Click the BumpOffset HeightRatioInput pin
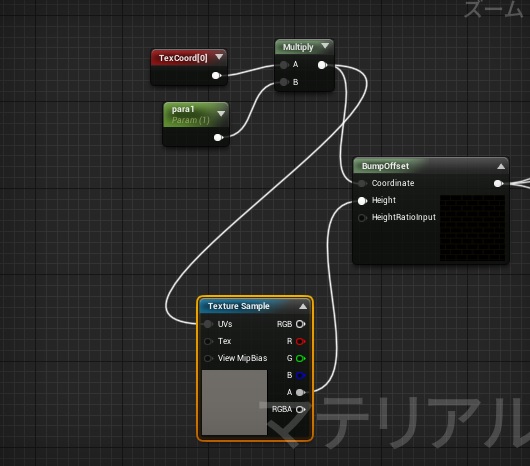This screenshot has height=466, width=530. 362,218
